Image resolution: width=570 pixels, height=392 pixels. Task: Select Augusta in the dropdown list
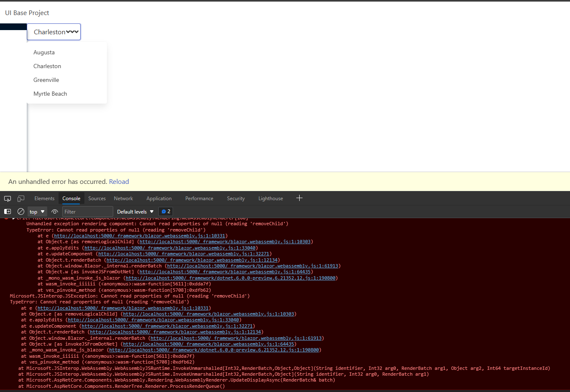[x=44, y=52]
